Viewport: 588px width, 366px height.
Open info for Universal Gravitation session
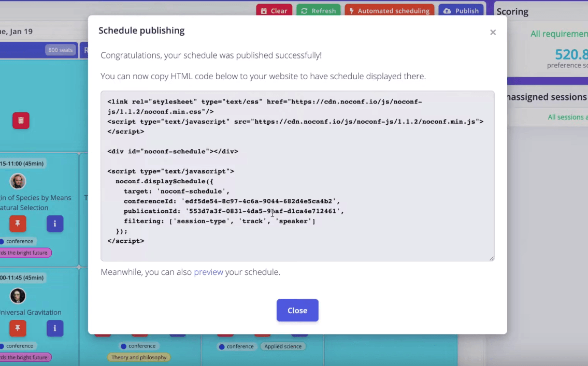click(55, 328)
